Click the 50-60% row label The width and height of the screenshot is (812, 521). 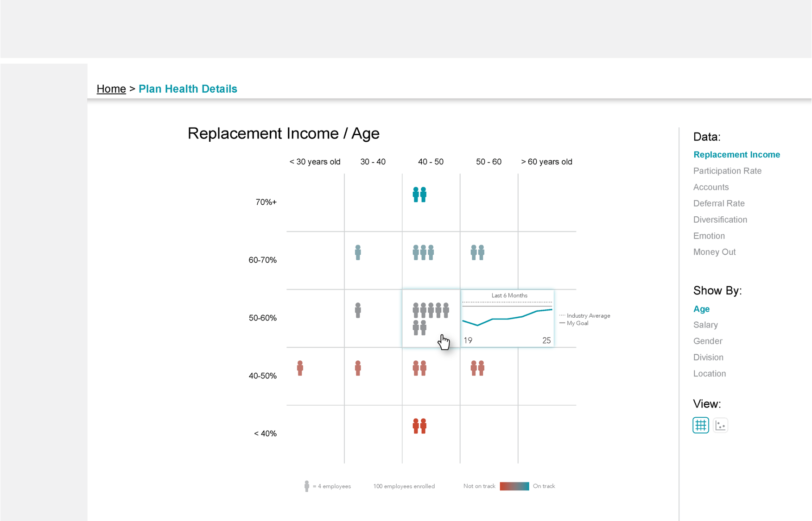(x=263, y=318)
